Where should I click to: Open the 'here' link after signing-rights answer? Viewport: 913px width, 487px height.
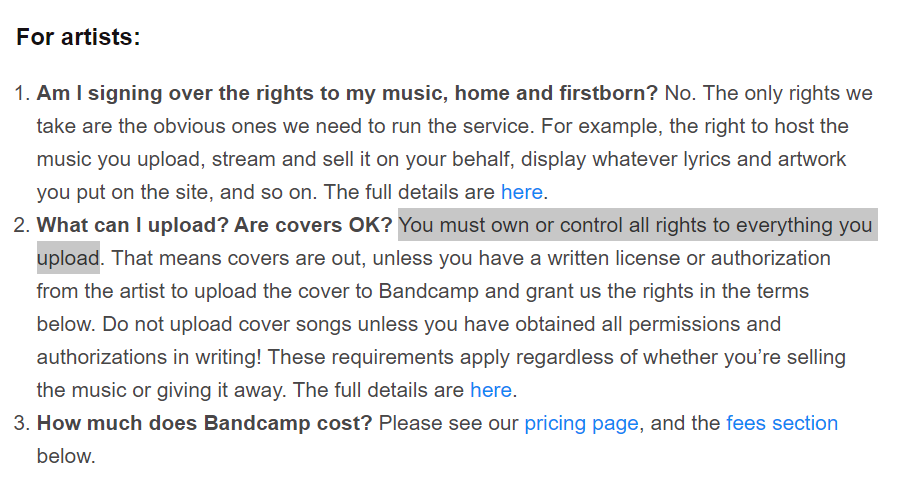(x=522, y=192)
